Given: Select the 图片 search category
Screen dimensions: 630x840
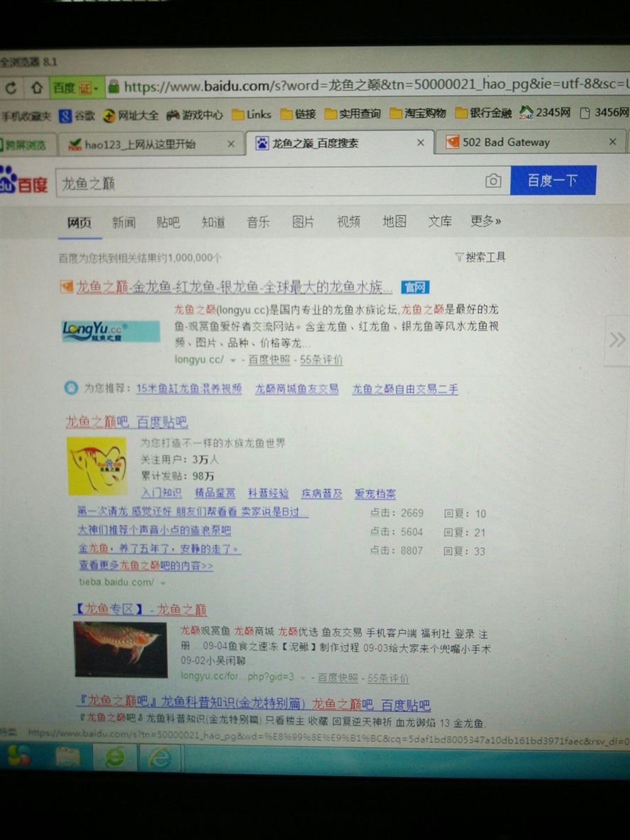Looking at the screenshot, I should tap(303, 221).
